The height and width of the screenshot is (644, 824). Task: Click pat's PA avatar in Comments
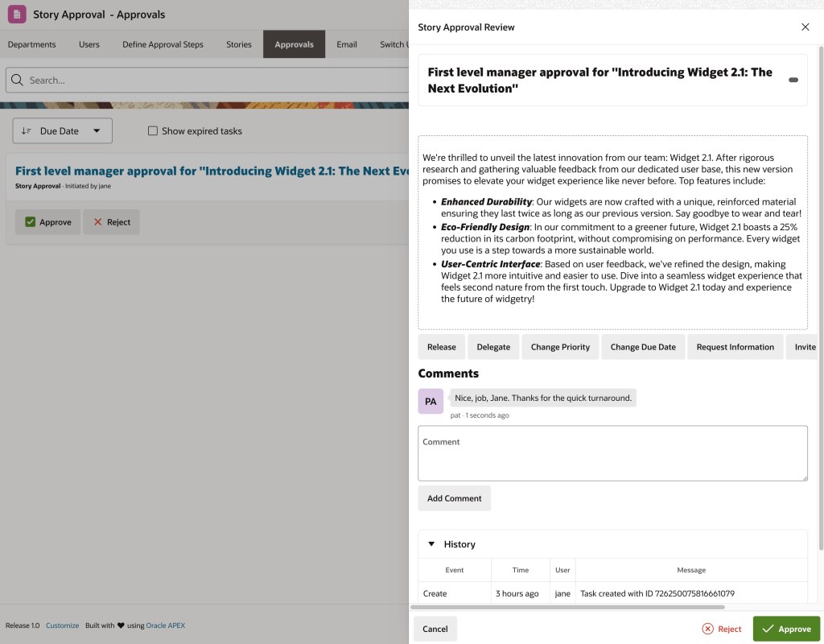click(431, 401)
